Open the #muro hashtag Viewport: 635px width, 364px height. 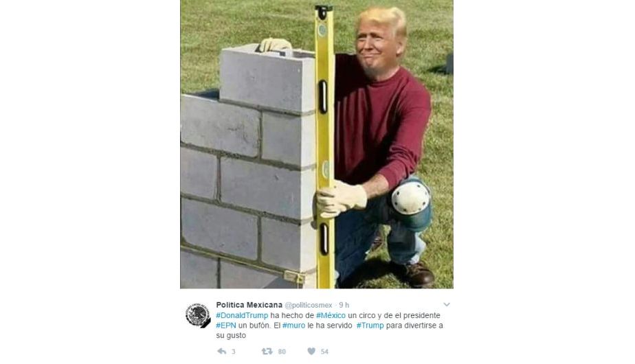293,326
